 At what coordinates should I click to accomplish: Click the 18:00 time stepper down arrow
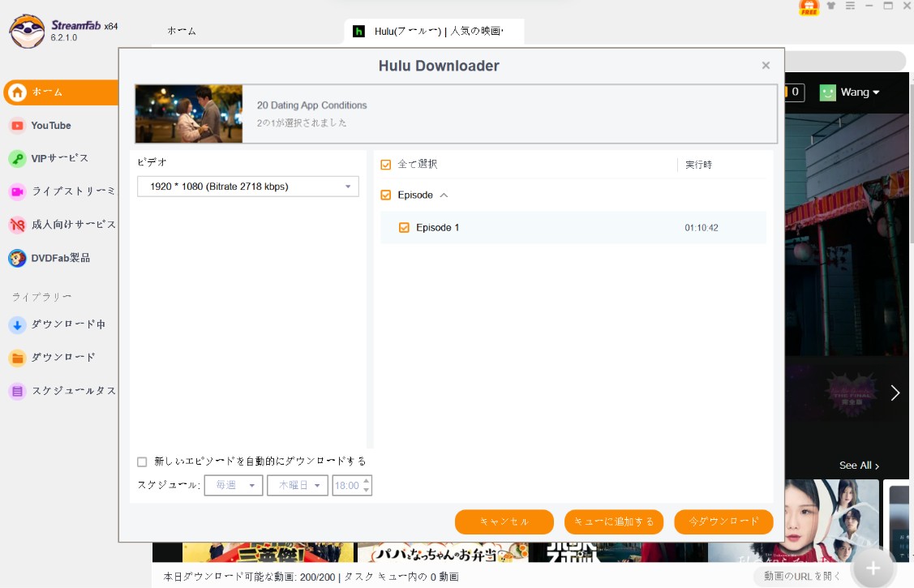(x=366, y=490)
